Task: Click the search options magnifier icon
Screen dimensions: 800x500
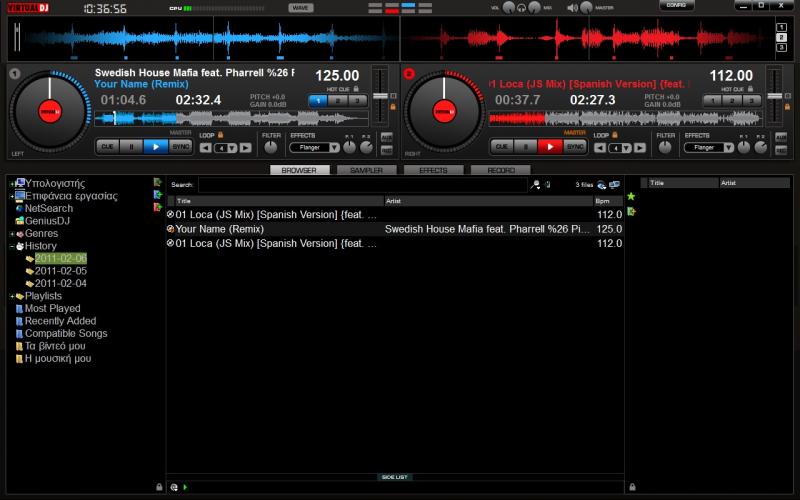Action: click(535, 185)
